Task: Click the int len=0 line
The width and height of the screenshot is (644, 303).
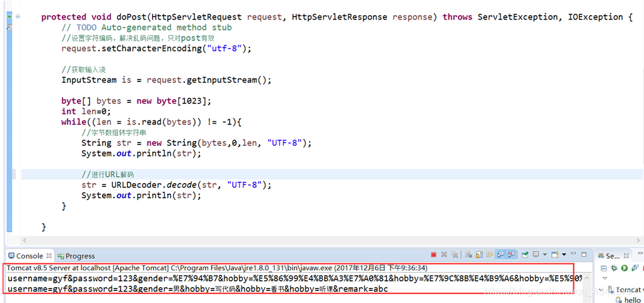Action: [86, 111]
